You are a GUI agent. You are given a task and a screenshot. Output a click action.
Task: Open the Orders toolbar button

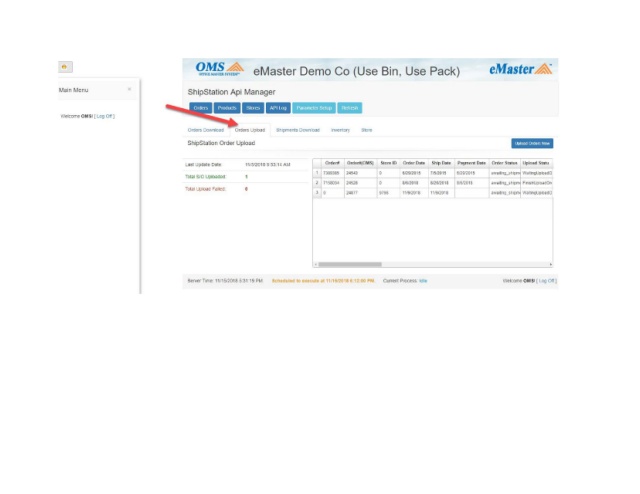coord(201,108)
